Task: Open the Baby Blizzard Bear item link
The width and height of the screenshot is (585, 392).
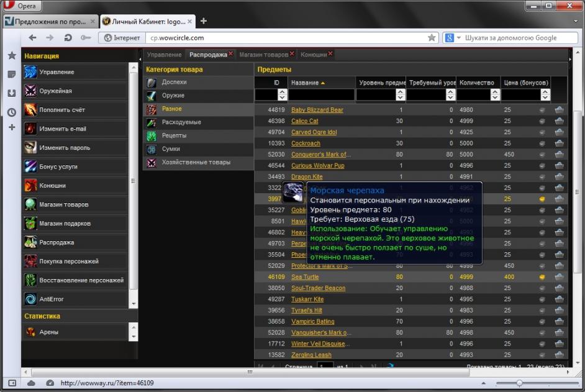Action: [x=317, y=110]
